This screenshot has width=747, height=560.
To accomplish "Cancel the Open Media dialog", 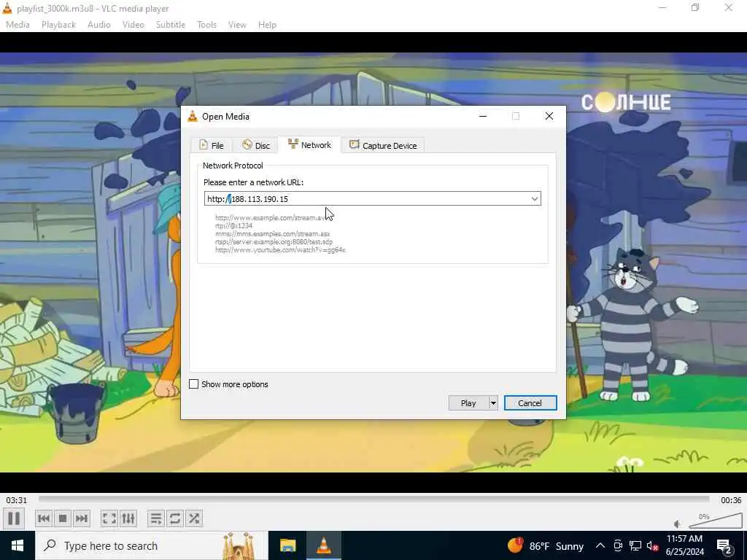I will 530,402.
